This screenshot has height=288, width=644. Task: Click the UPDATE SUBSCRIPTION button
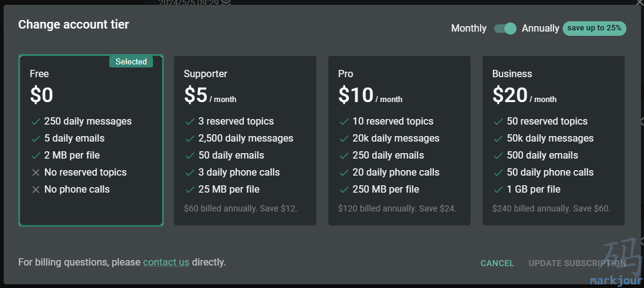[577, 263]
